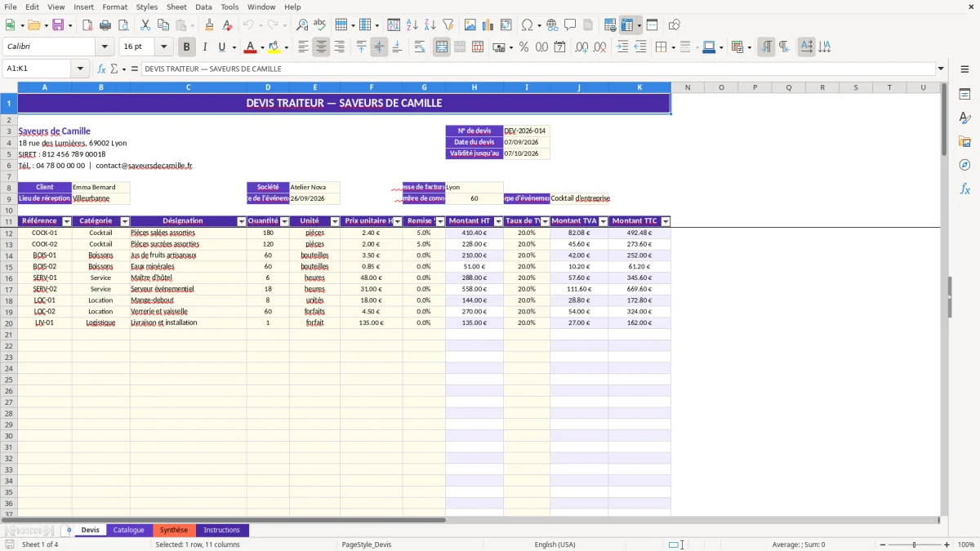980x551 pixels.
Task: Toggle Center Horizontally alignment
Action: coord(321,47)
